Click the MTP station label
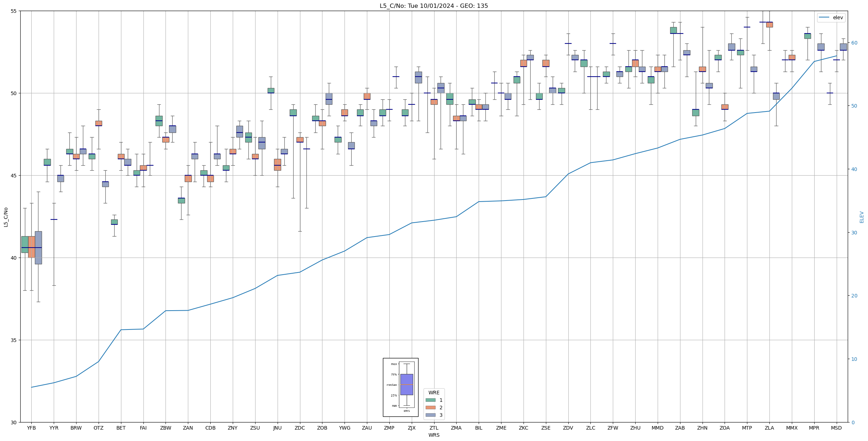Screen dimensions: 868x441 click(x=747, y=428)
